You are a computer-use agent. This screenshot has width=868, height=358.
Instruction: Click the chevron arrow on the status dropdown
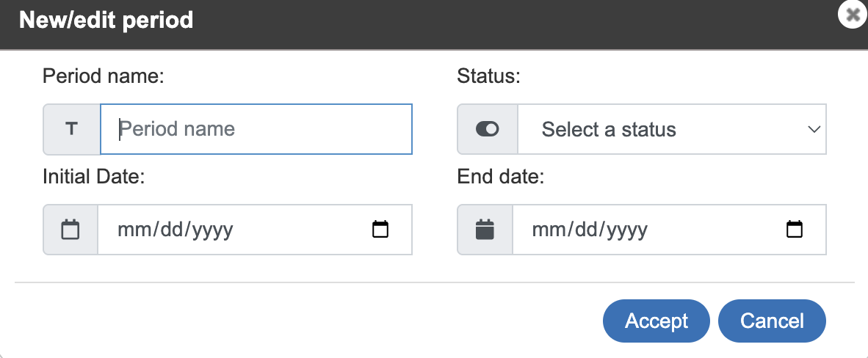814,129
